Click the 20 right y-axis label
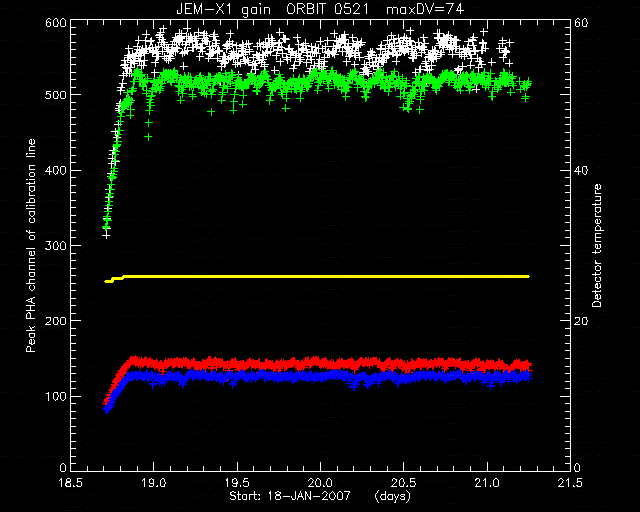Image resolution: width=640 pixels, height=512 pixels. [581, 321]
